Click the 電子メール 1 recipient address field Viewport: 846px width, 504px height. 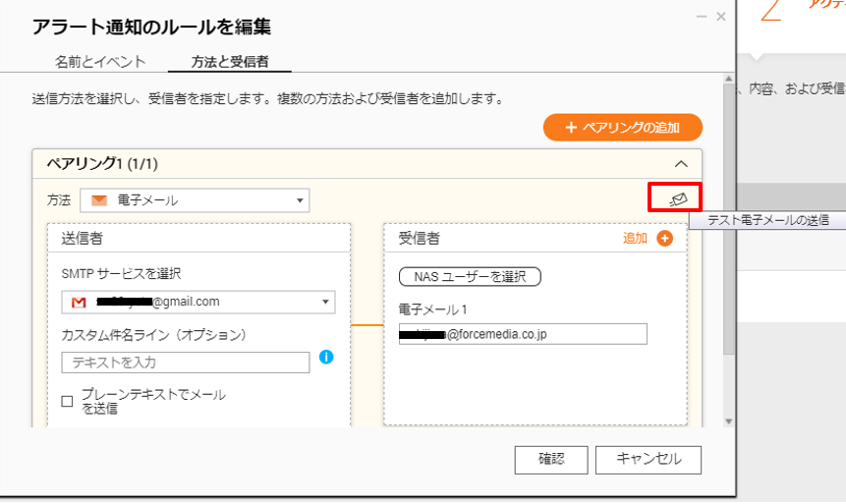coord(523,334)
